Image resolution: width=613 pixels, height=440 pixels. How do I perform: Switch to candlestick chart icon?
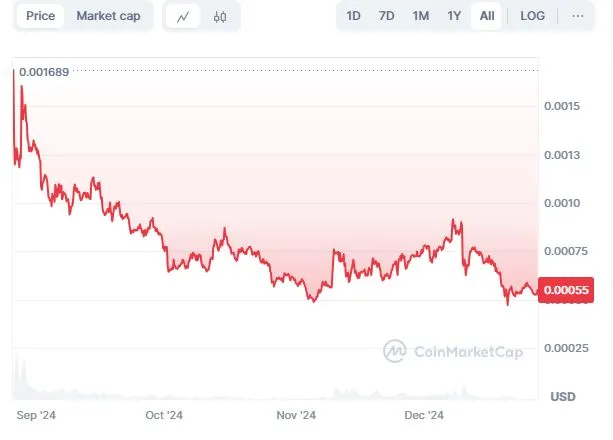click(x=220, y=17)
